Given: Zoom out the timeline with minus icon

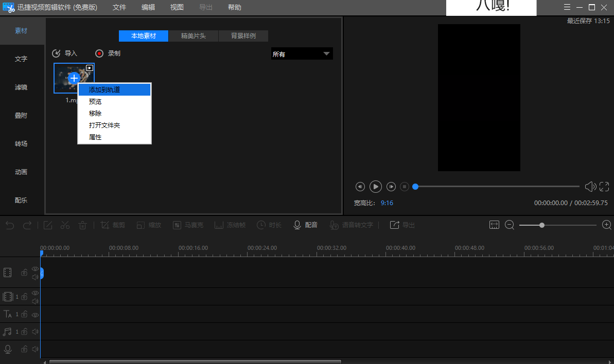Looking at the screenshot, I should (510, 225).
